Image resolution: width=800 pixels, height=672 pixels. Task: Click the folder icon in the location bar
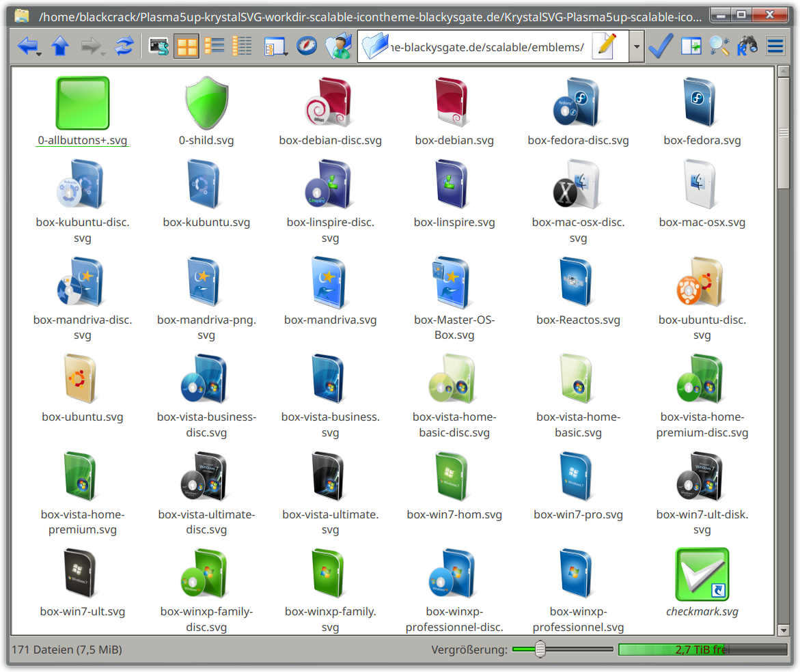tap(374, 46)
